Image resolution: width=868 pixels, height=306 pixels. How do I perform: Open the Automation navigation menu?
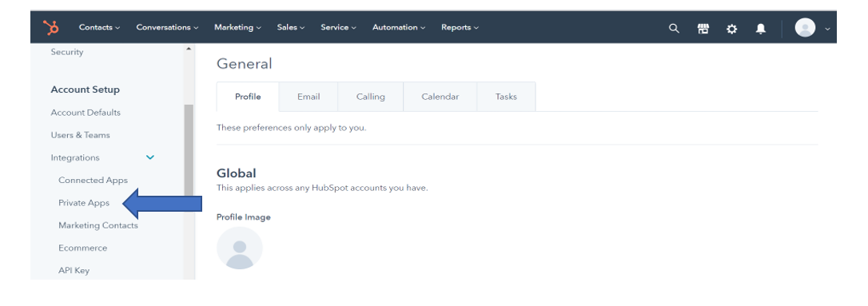399,27
